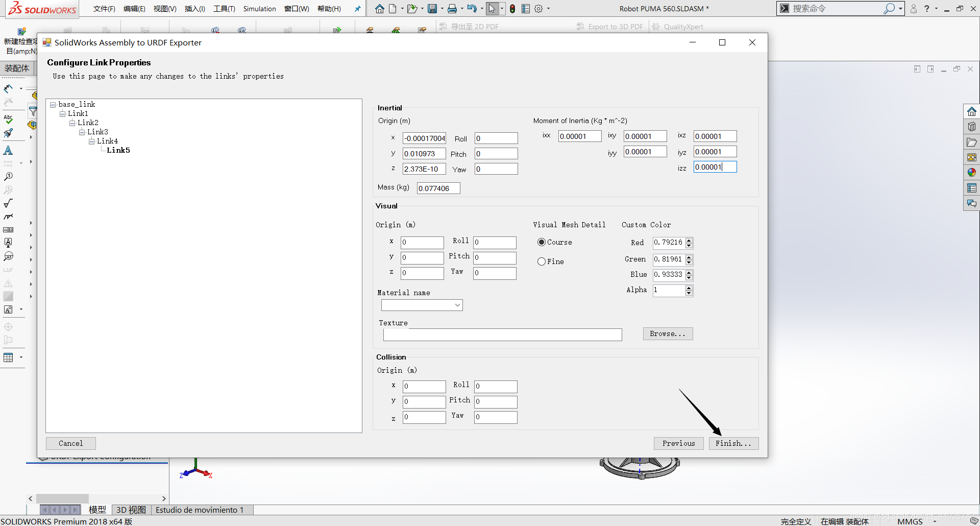This screenshot has height=526, width=980.
Task: Click the inertia izz input field
Action: point(715,167)
